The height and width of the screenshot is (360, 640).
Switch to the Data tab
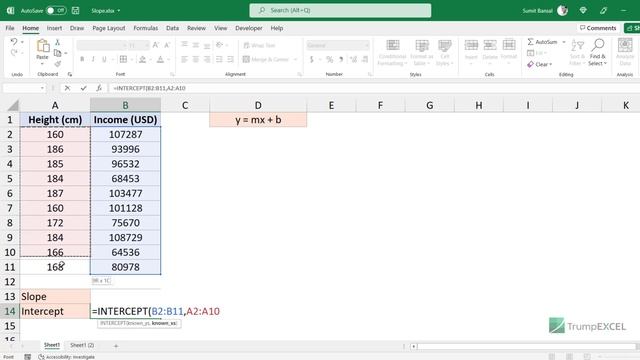[x=172, y=28]
